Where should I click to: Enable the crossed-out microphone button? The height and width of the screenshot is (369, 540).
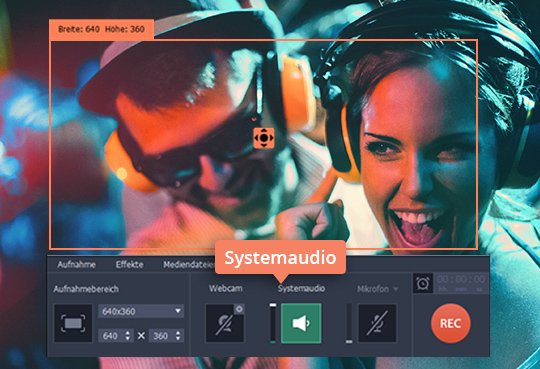click(x=377, y=323)
